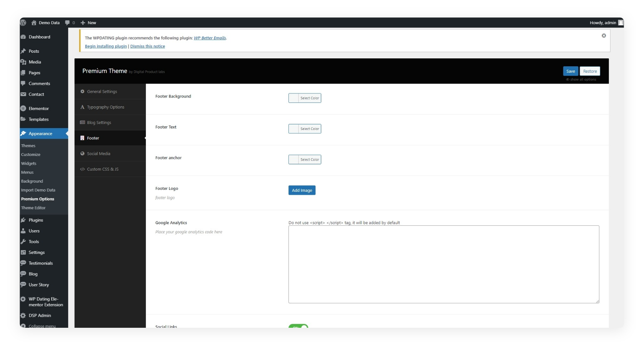
Task: Click Begin installing plugin link
Action: [106, 46]
